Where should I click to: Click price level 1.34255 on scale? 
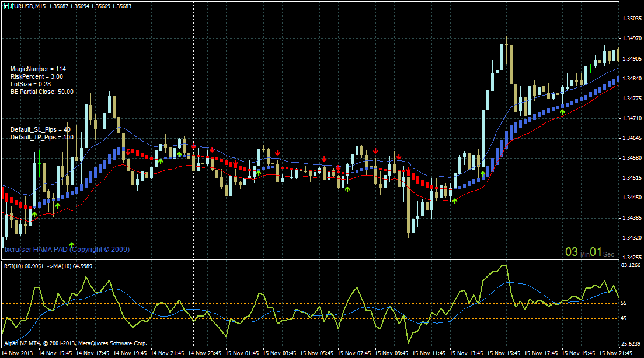[x=632, y=258]
